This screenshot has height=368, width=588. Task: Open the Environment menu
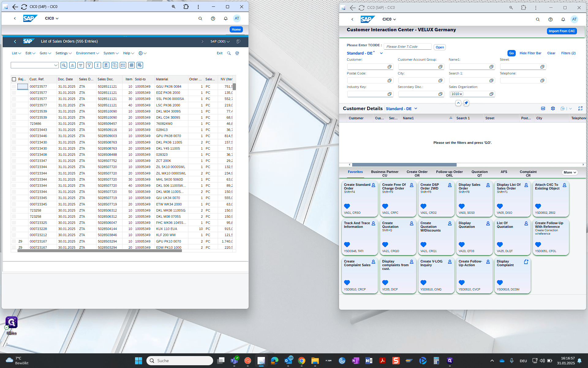pyautogui.click(x=87, y=53)
